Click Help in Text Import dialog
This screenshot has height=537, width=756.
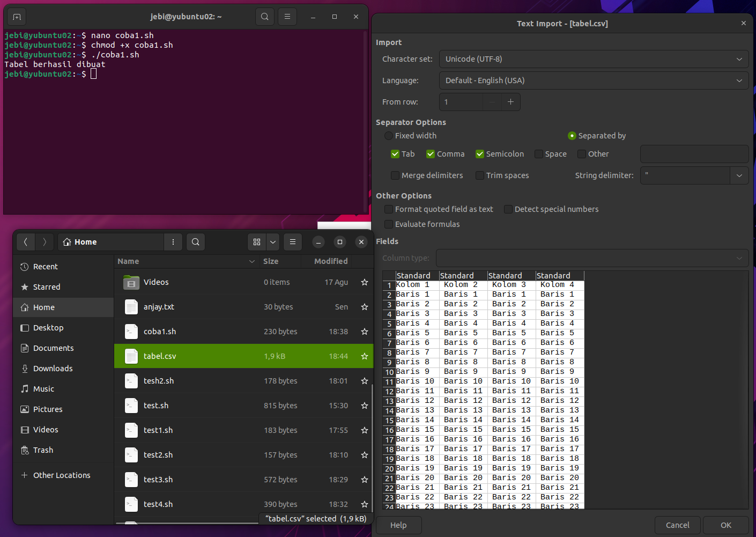(398, 525)
